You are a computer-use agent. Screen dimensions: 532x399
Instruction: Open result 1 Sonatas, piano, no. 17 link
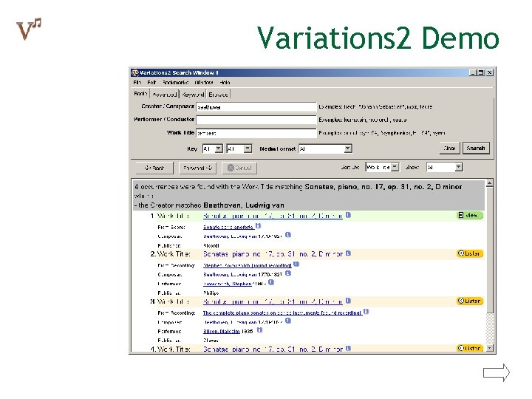pos(273,216)
